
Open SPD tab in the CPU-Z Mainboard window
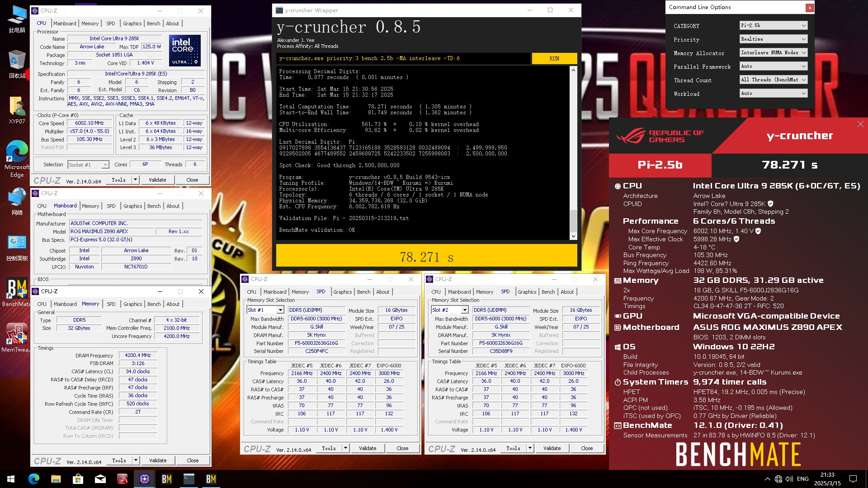(111, 206)
